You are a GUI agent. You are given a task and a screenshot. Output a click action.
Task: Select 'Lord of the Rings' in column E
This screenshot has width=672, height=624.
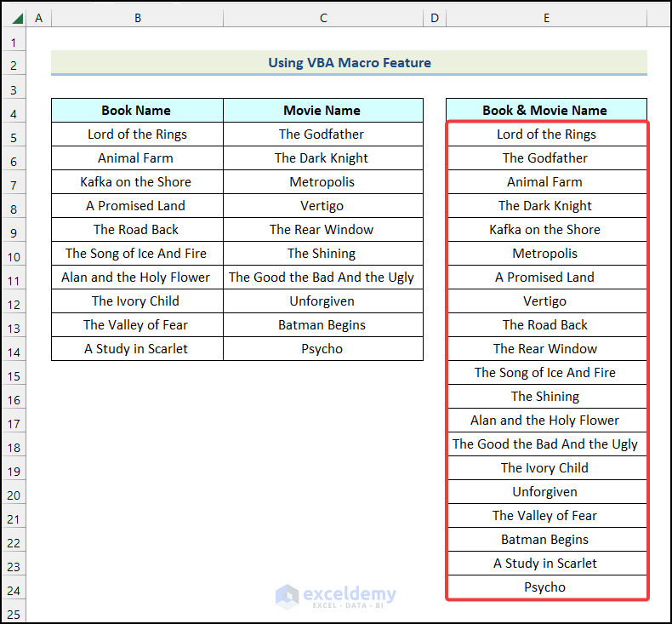point(546,135)
